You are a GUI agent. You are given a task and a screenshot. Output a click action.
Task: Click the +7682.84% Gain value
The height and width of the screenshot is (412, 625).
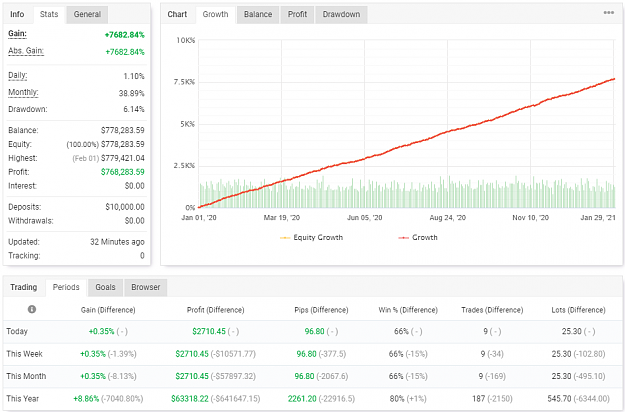pos(124,35)
